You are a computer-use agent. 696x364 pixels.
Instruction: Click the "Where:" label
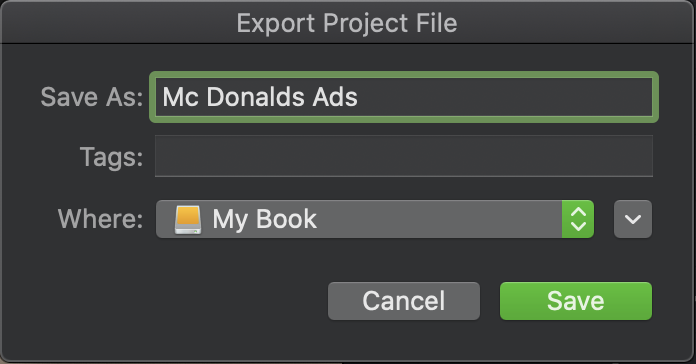click(x=100, y=219)
